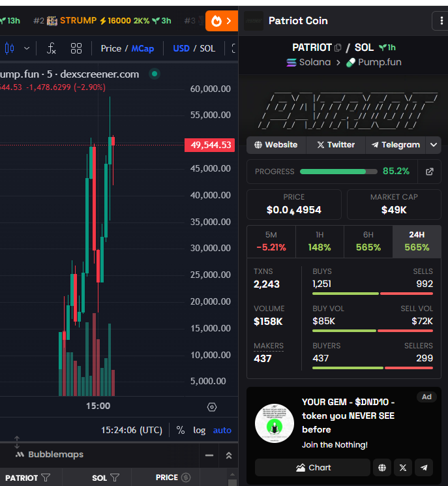Open the Solana chain link

[308, 63]
